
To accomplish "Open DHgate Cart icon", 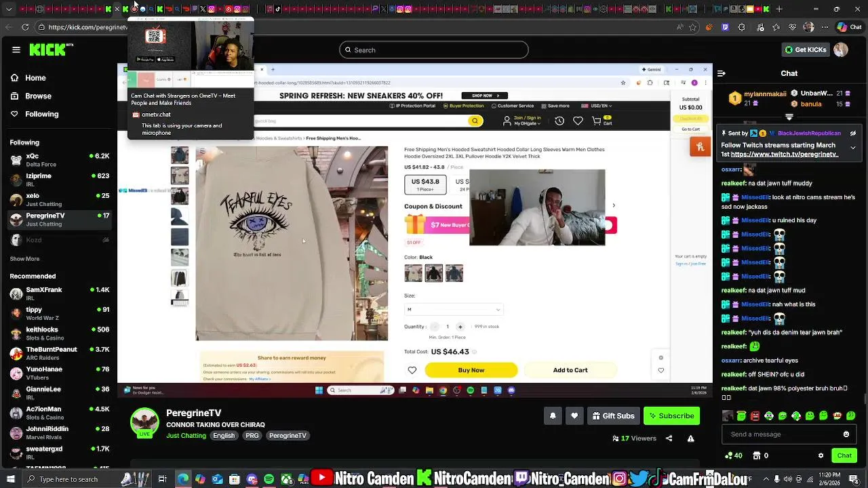I will tap(602, 121).
